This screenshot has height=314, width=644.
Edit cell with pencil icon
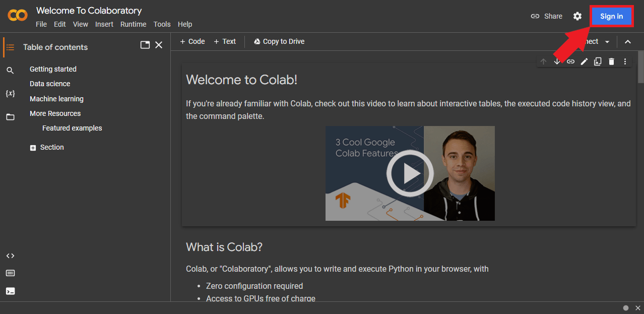coord(584,61)
